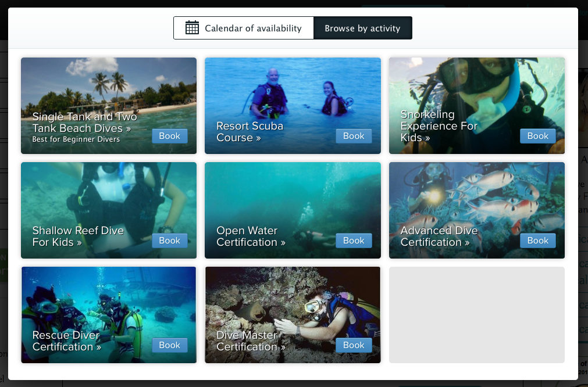Book the Rescue Diver Certification
The width and height of the screenshot is (588, 387).
pyautogui.click(x=169, y=345)
